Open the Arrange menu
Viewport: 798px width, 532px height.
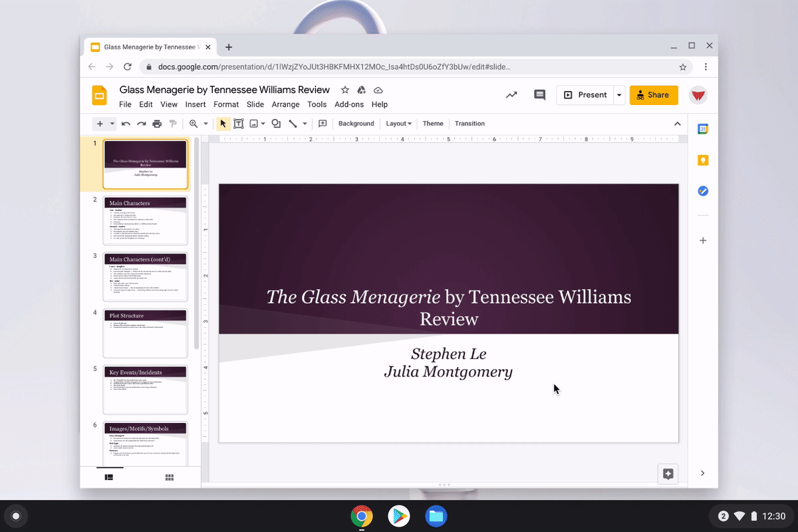click(x=287, y=104)
